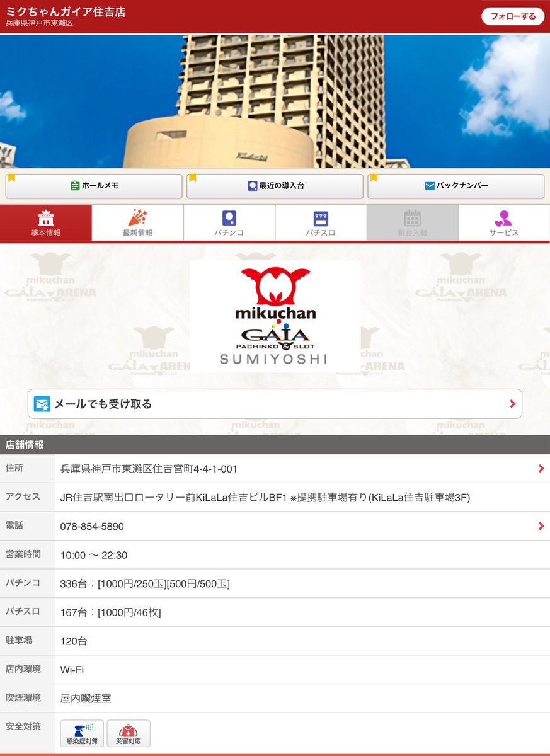Select the greyed 新台入替 tab
The height and width of the screenshot is (756, 550).
point(413,222)
